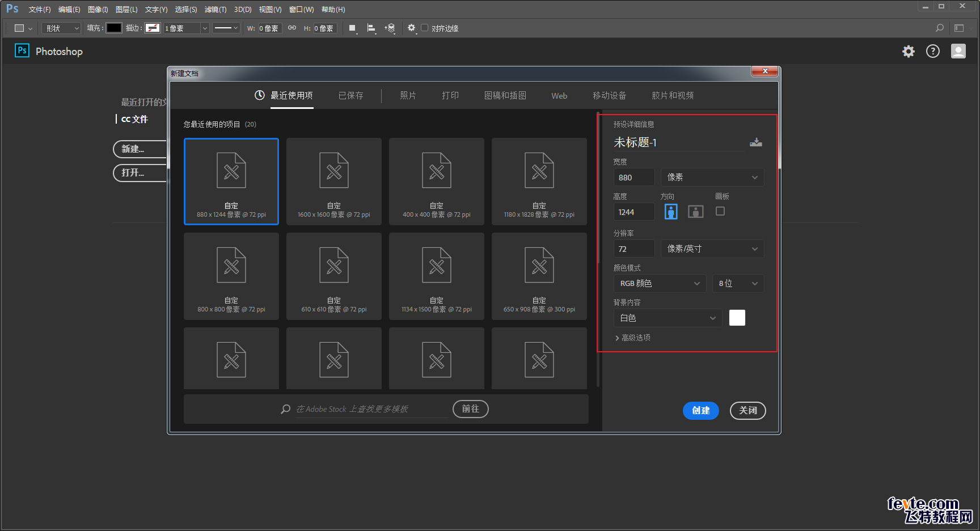Click the W width field in options bar

(270, 28)
